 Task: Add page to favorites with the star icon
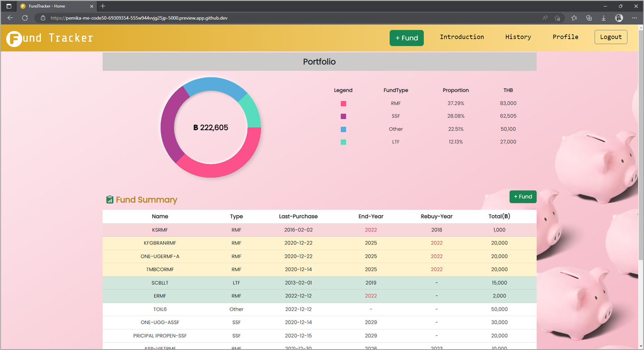click(x=558, y=18)
